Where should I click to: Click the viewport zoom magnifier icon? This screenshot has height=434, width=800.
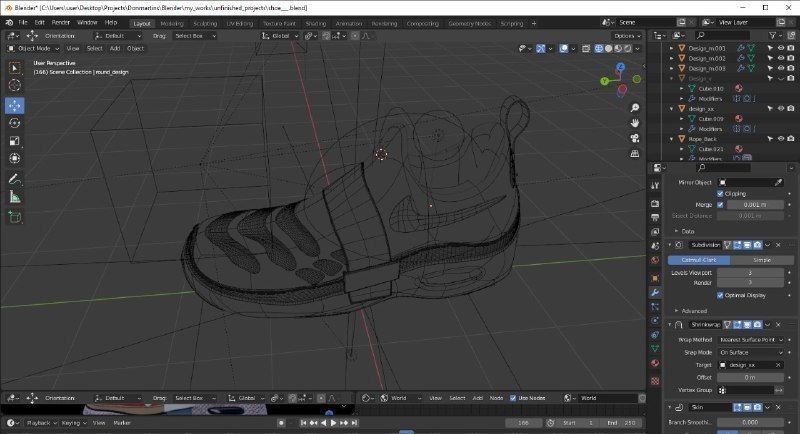tap(635, 108)
